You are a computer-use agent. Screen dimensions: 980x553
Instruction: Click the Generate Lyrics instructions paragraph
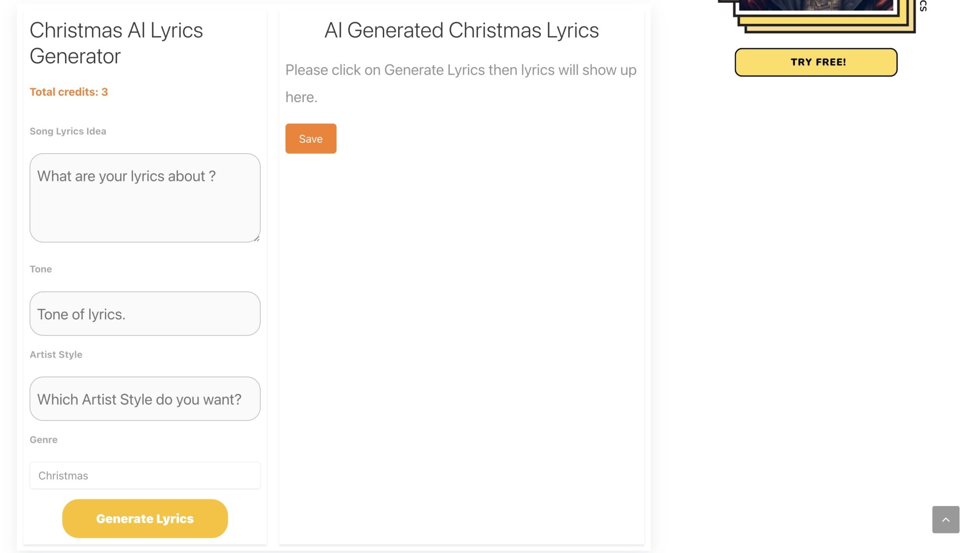pos(460,83)
